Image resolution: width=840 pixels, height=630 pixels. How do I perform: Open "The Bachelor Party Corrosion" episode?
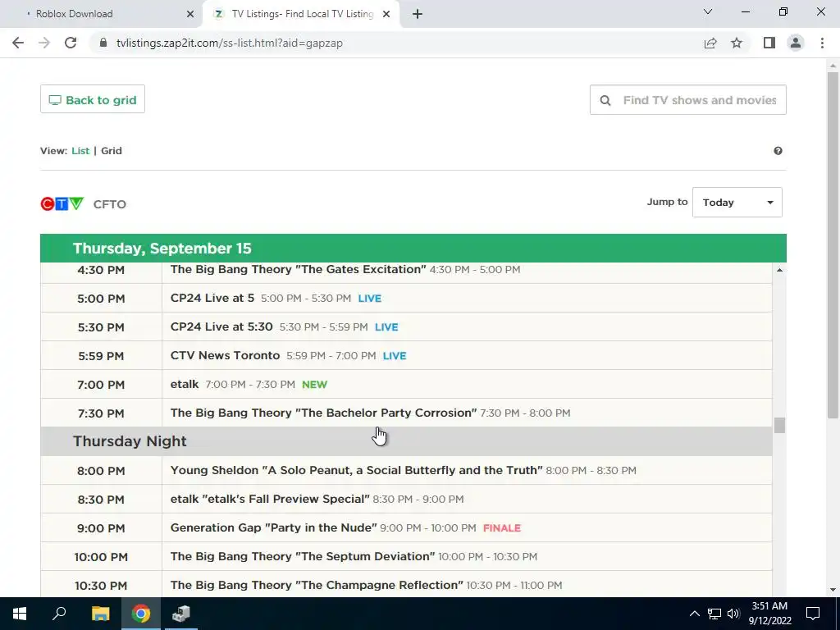pyautogui.click(x=323, y=413)
